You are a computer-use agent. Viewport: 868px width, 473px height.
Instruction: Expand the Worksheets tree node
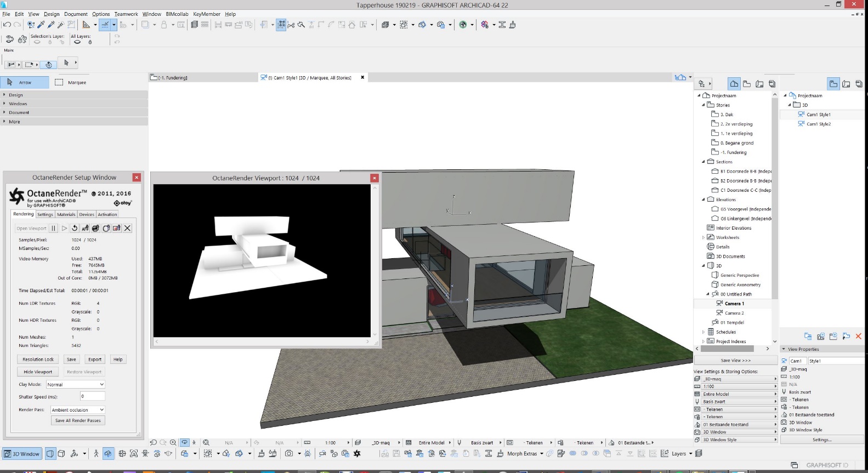click(x=704, y=237)
